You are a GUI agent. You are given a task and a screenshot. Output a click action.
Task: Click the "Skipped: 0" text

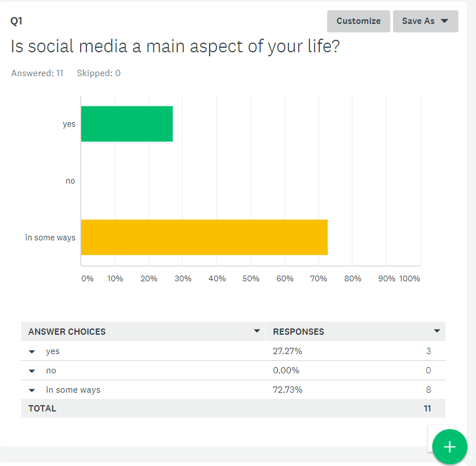coord(98,73)
